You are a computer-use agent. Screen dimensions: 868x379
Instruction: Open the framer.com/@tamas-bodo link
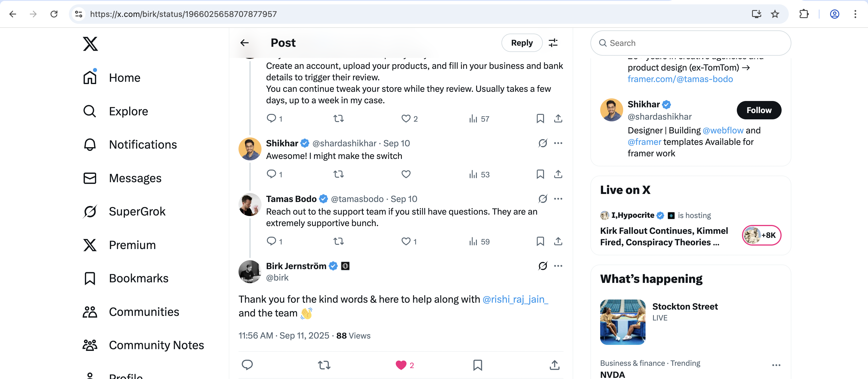coord(680,79)
